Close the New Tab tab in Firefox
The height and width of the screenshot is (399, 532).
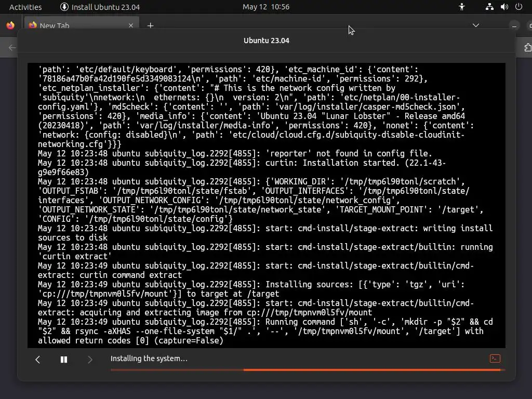click(131, 25)
